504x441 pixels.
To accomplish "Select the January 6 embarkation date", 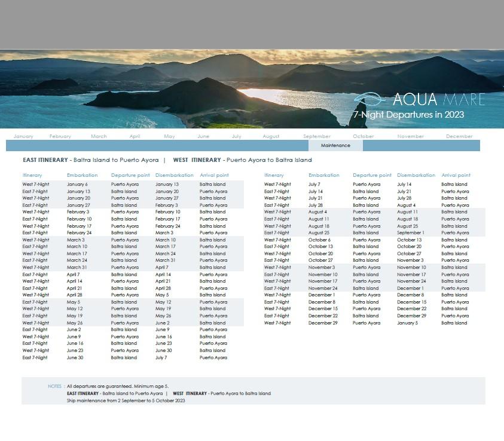I will (x=77, y=185).
